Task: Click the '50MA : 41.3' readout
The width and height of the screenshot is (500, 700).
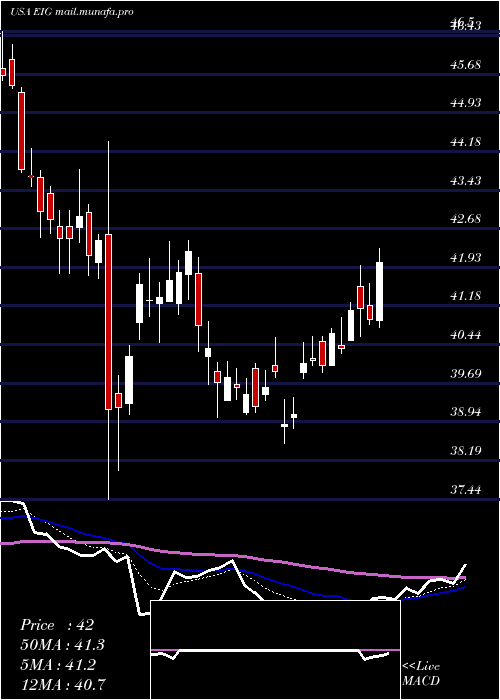Action: (x=63, y=645)
